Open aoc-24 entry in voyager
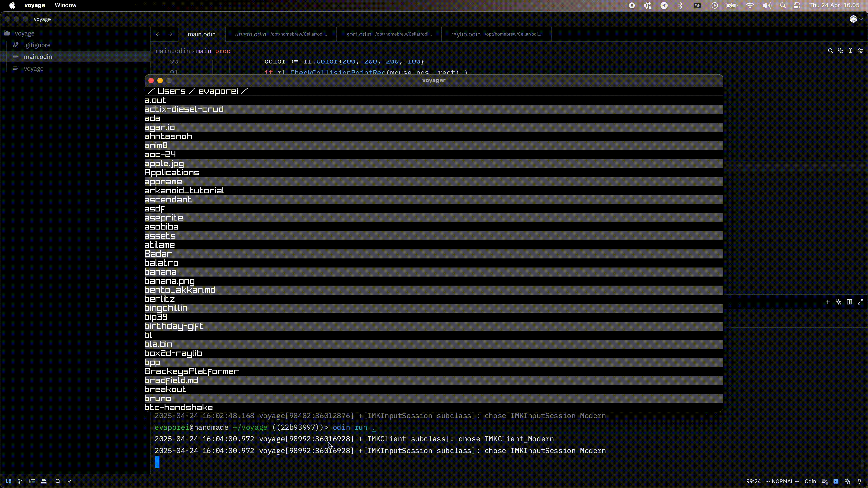868x488 pixels. point(434,155)
